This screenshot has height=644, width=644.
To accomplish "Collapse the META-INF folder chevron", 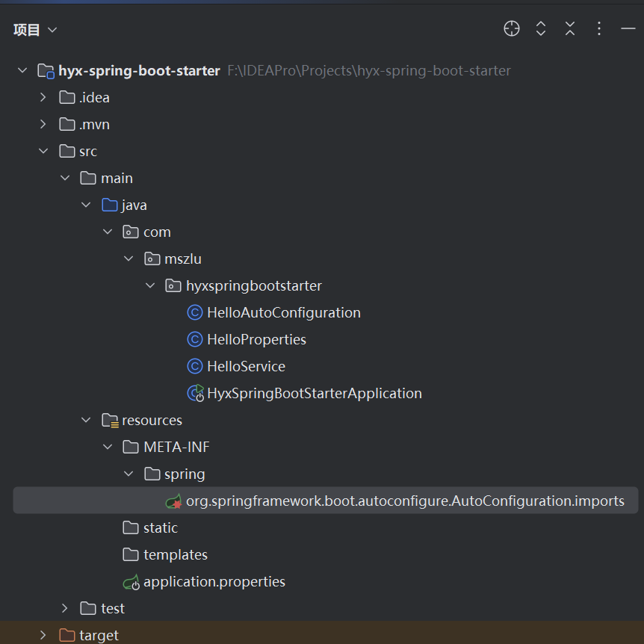I will 108,447.
